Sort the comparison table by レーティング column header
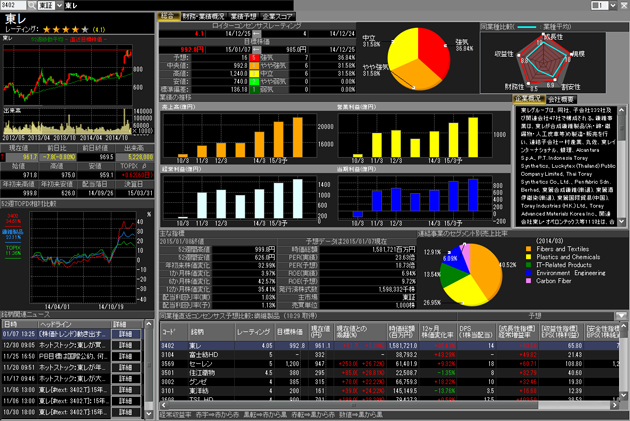 254,332
